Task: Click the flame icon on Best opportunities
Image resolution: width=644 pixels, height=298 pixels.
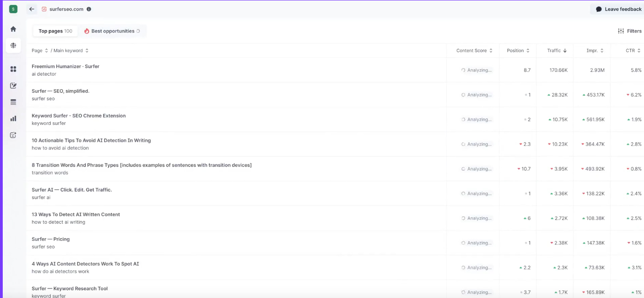Action: click(86, 31)
